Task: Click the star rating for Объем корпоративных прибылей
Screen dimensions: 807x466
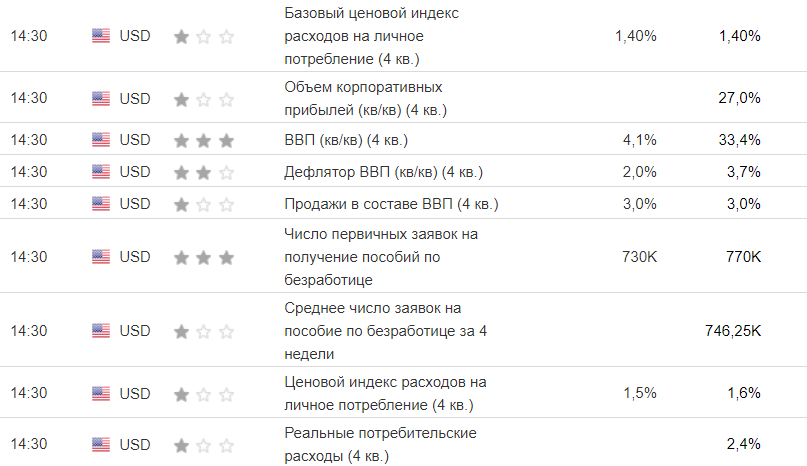Action: coord(204,98)
